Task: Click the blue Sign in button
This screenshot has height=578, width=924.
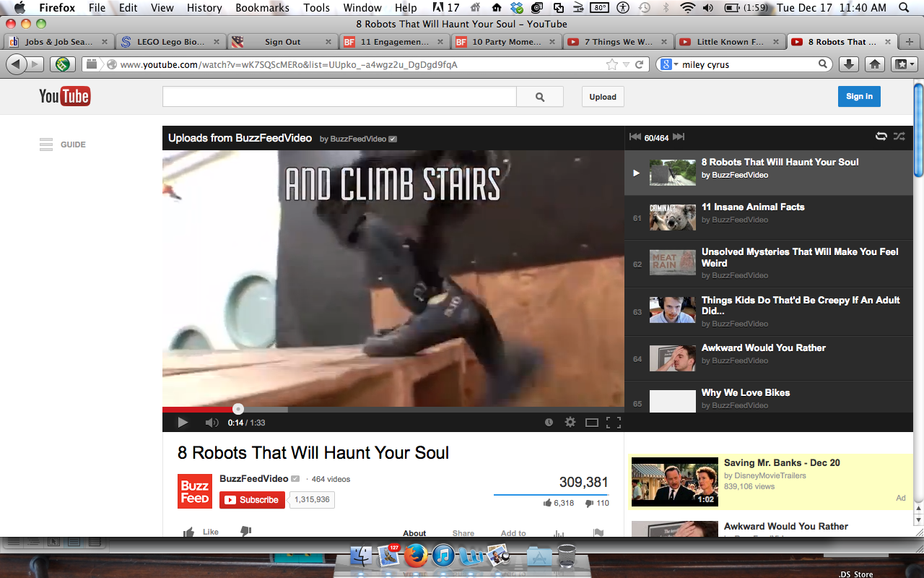Action: coord(859,96)
